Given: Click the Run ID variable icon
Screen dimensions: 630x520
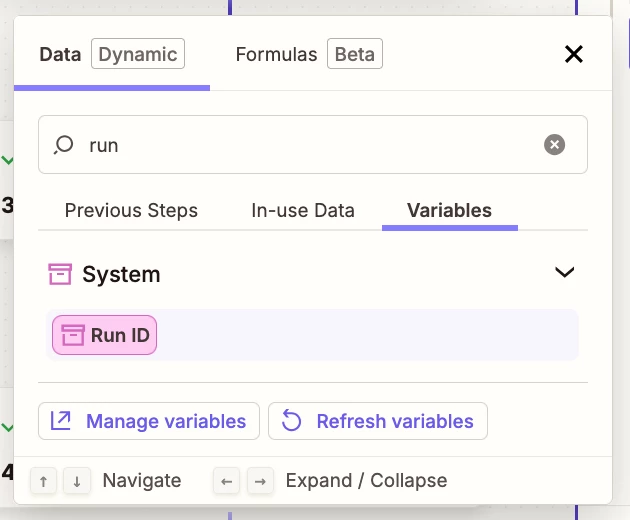Looking at the screenshot, I should [73, 335].
